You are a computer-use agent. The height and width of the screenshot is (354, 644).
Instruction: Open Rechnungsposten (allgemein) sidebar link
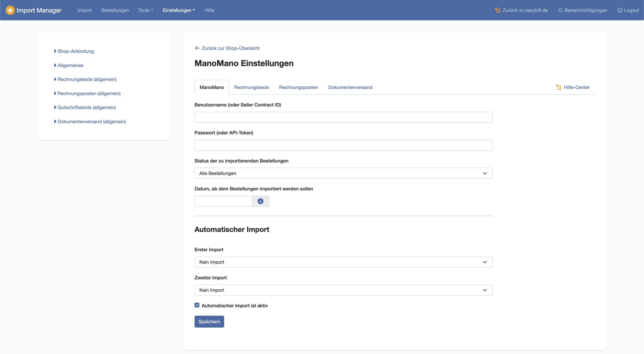89,93
